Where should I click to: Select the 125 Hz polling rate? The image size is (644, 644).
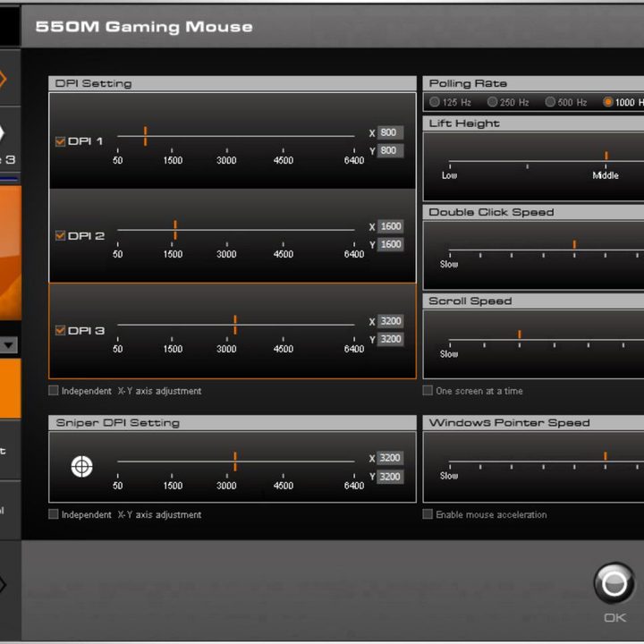coord(435,102)
